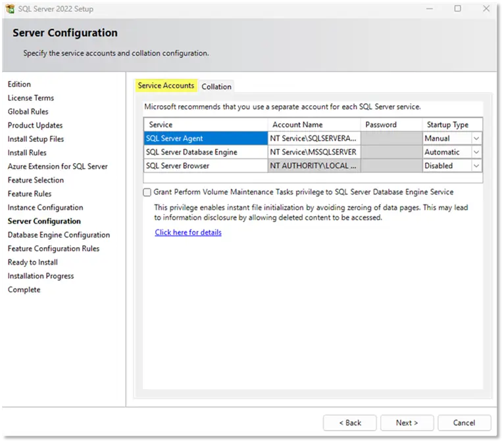Select the Installation Progress step

(41, 276)
